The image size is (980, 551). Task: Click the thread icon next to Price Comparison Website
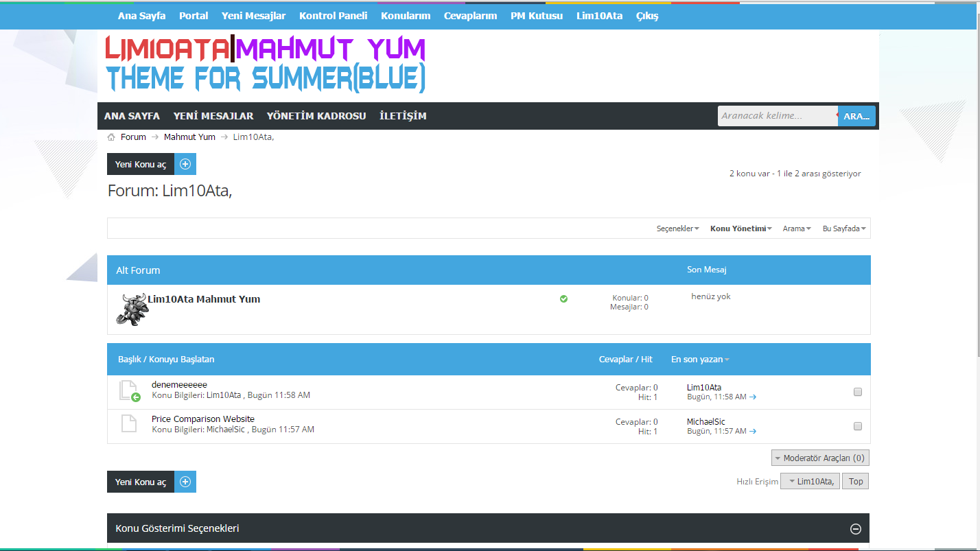(x=129, y=423)
